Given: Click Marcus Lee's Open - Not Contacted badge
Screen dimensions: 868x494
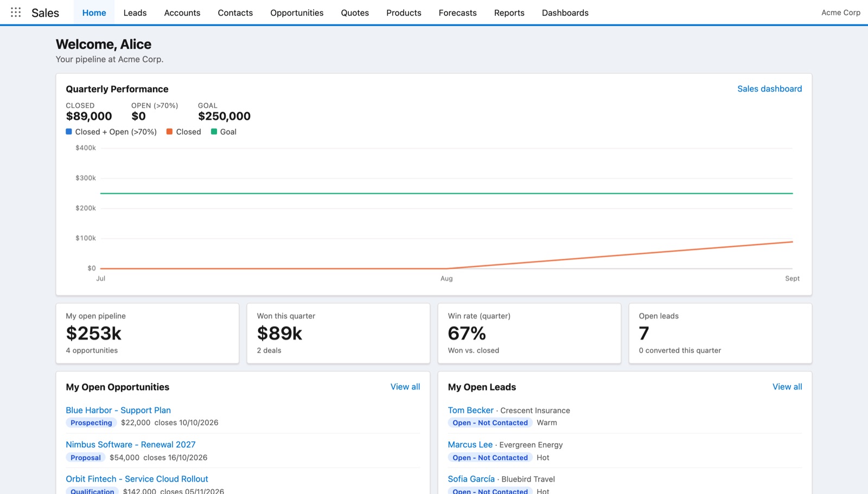Looking at the screenshot, I should point(490,458).
